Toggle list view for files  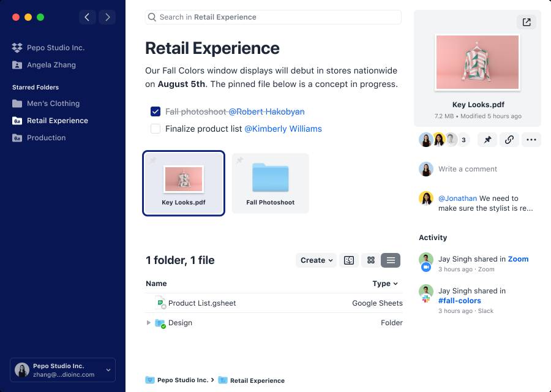[390, 260]
